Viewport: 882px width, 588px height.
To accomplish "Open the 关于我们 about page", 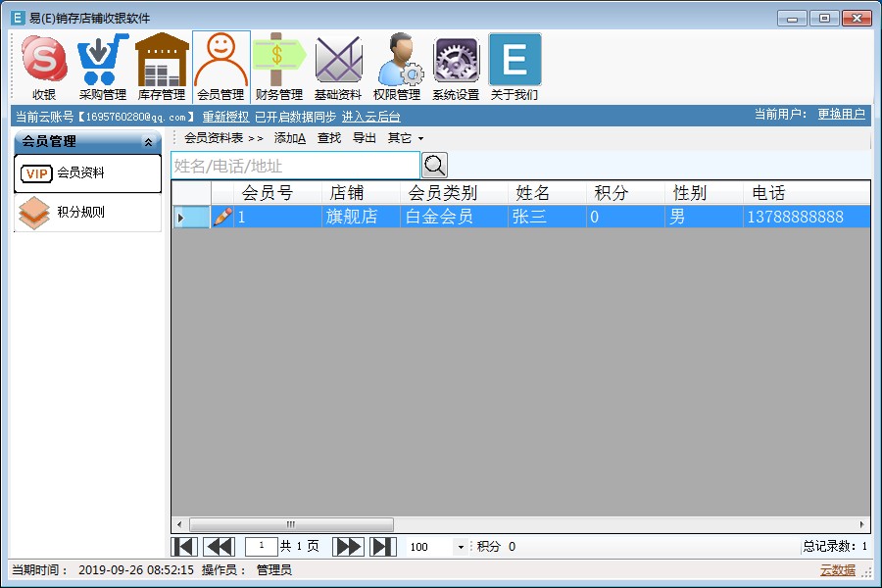I will pos(514,67).
